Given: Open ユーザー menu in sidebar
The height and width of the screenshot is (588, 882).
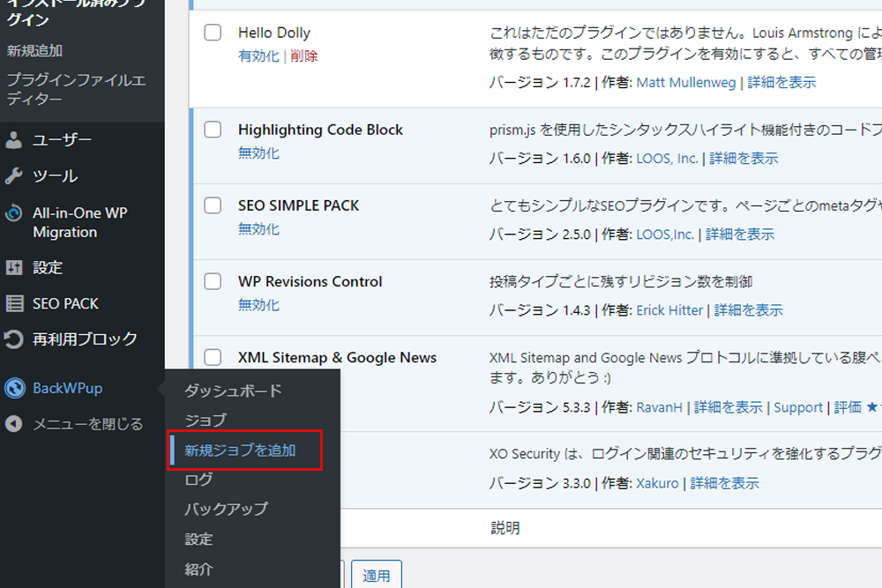Looking at the screenshot, I should pos(62,140).
